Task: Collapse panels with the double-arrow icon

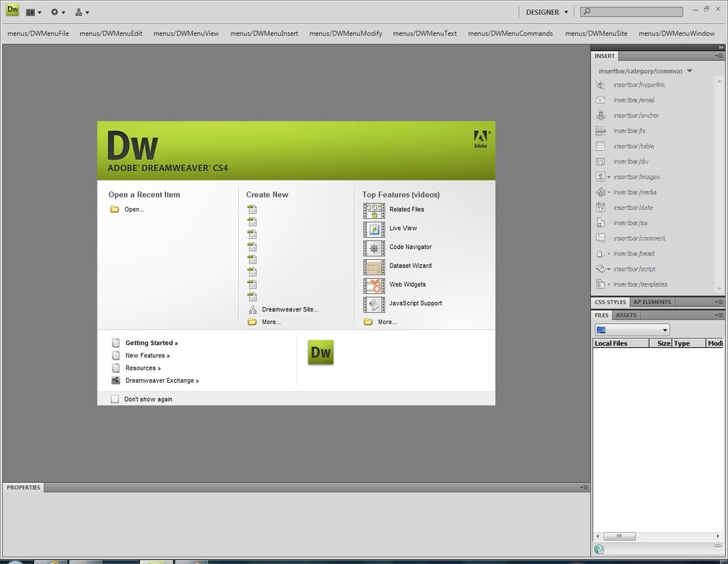Action: coord(721,47)
